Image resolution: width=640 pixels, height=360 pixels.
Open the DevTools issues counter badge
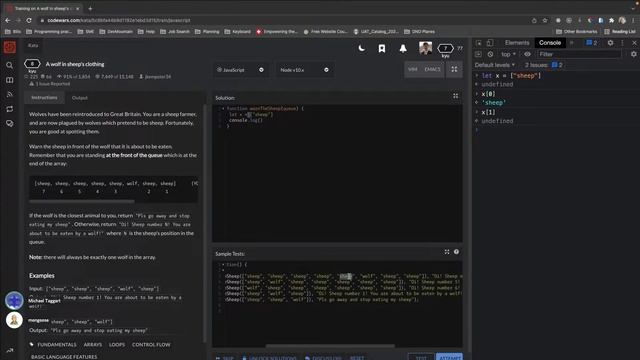point(591,42)
